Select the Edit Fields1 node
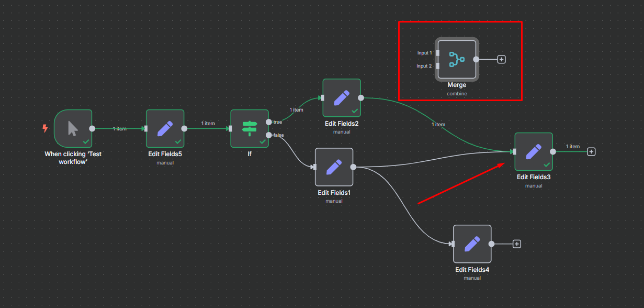644x308 pixels. (x=334, y=167)
